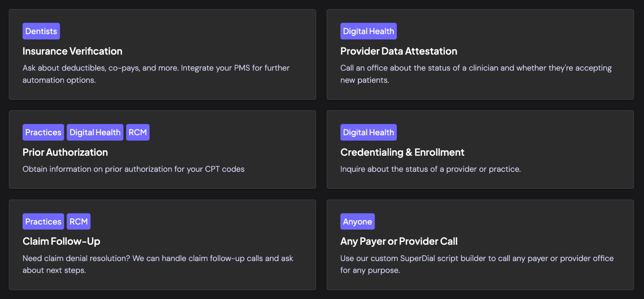The image size is (644, 299).
Task: Click the SuperDial script builder description text
Action: [x=477, y=264]
